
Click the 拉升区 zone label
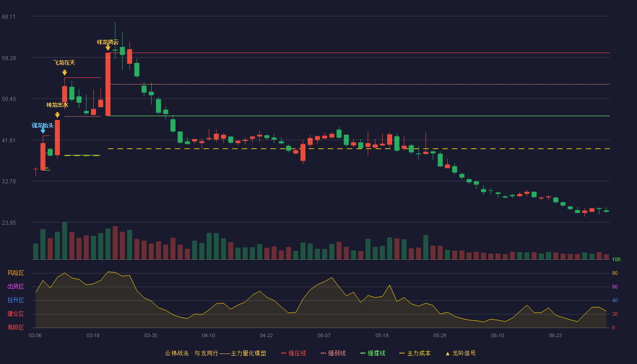click(16, 300)
